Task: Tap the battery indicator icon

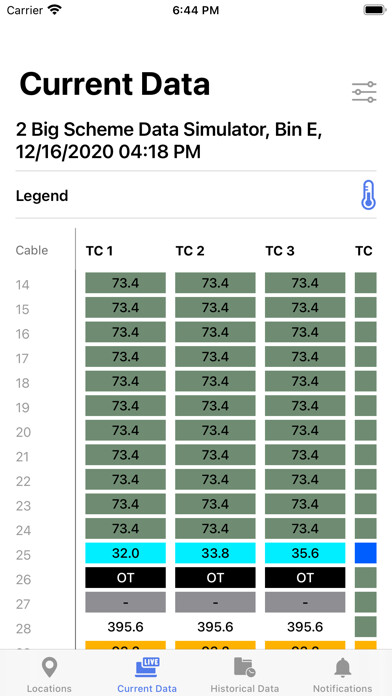Action: [374, 10]
